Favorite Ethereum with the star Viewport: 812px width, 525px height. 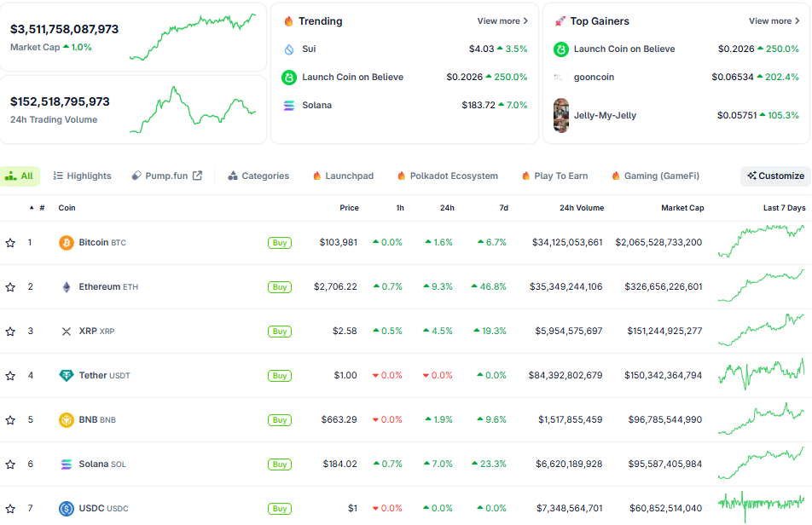(x=10, y=287)
